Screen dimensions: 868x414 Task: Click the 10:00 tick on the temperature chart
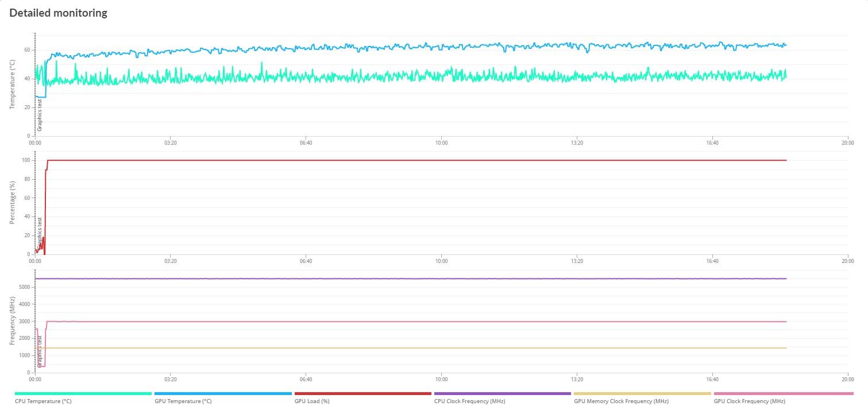tap(441, 143)
